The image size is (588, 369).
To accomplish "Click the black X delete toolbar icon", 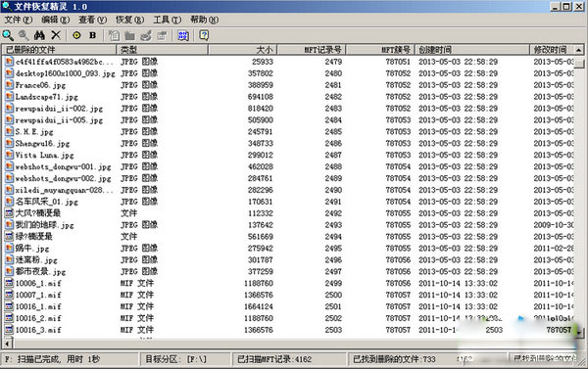I will (x=56, y=35).
